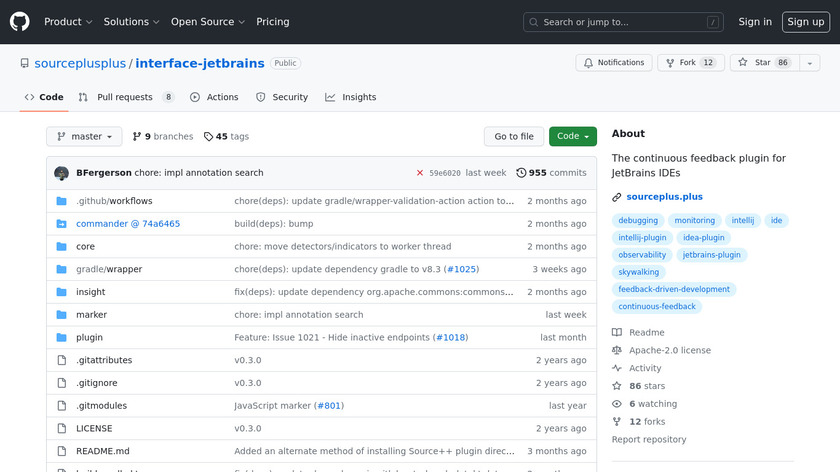Switch to the Pull requests tab
The width and height of the screenshot is (840, 472).
pyautogui.click(x=125, y=97)
